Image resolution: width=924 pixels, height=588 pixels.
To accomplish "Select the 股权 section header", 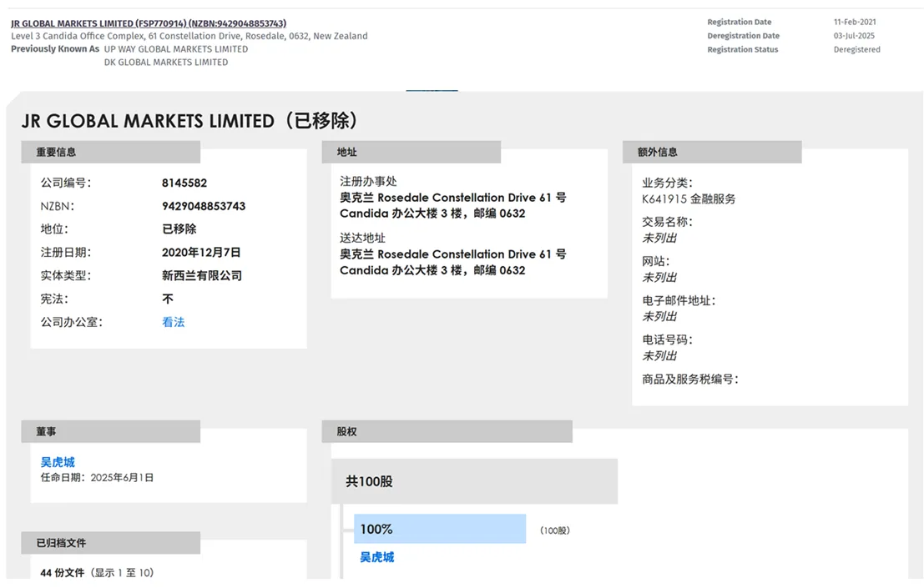I will tap(447, 431).
